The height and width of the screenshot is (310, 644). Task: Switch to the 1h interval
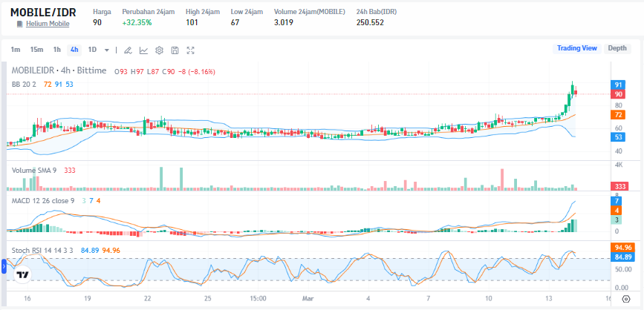[56, 50]
